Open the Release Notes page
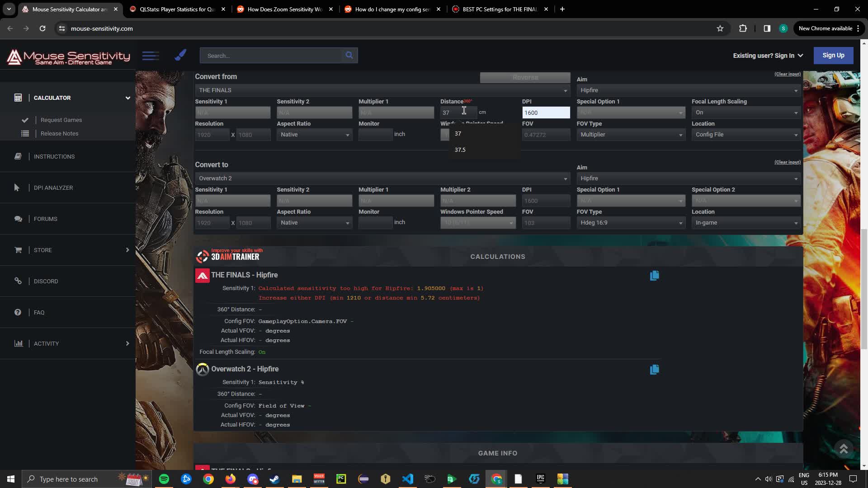Viewport: 868px width, 488px height. [x=59, y=133]
